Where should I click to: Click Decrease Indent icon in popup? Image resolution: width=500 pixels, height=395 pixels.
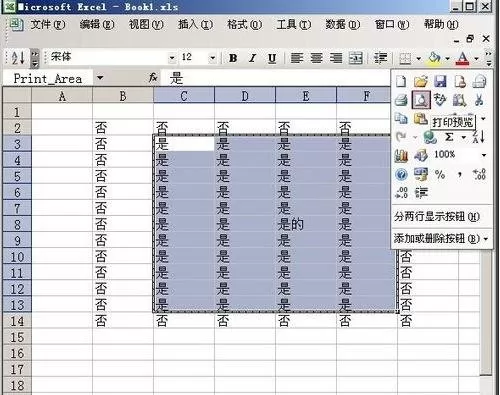pos(421,193)
